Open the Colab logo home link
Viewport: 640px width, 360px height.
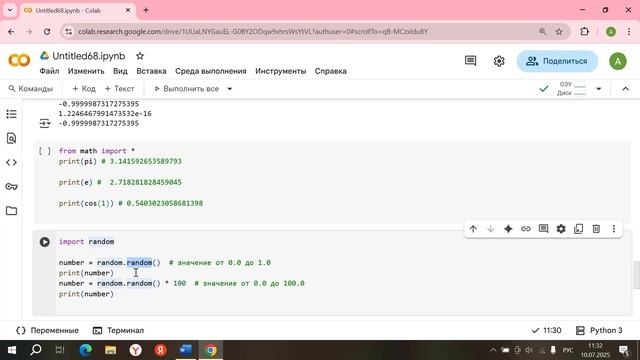19,61
